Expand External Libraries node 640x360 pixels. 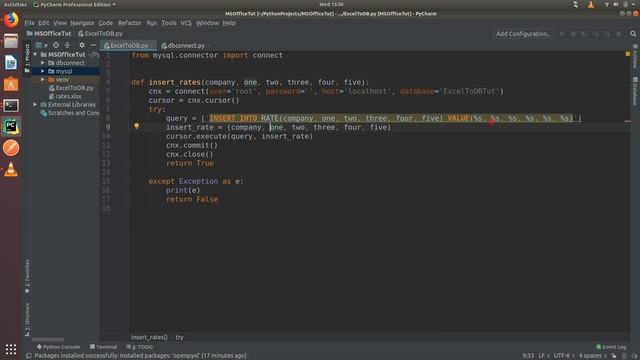(35, 104)
